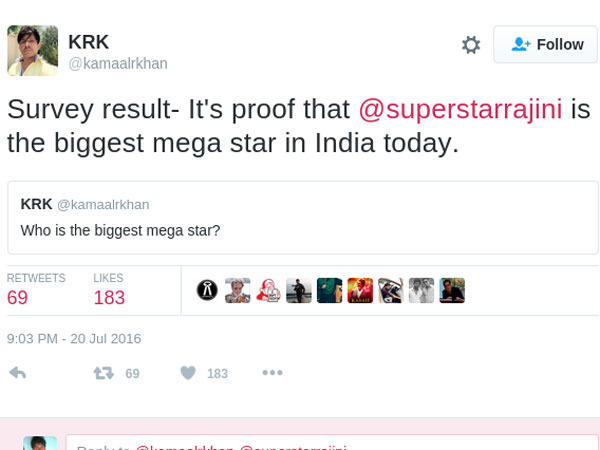Click the last liker avatar in the row
Image resolution: width=600 pixels, height=450 pixels.
click(452, 290)
